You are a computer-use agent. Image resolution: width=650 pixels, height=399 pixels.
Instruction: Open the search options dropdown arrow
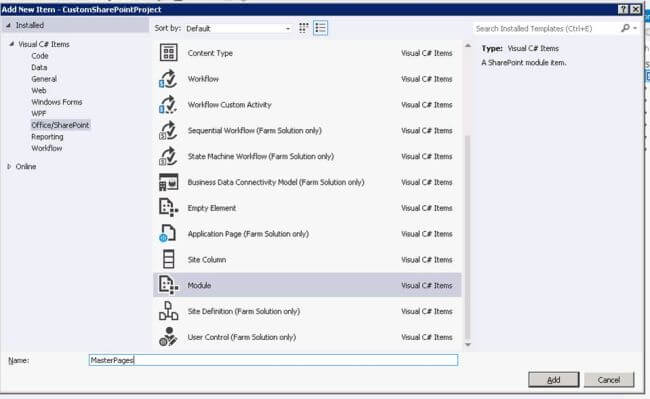(635, 28)
